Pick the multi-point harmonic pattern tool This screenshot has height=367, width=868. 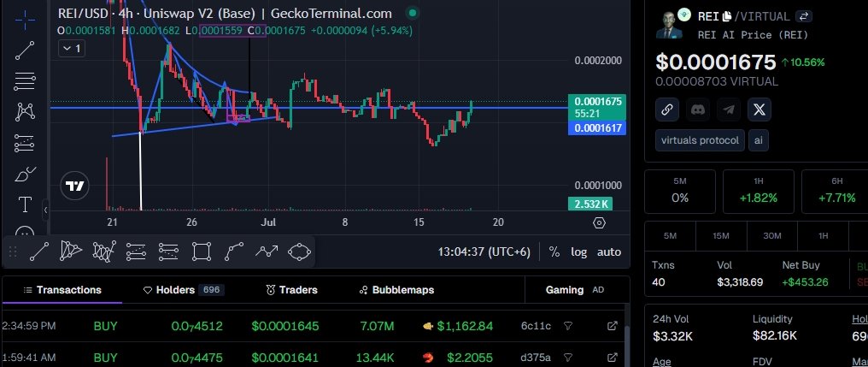pos(103,252)
